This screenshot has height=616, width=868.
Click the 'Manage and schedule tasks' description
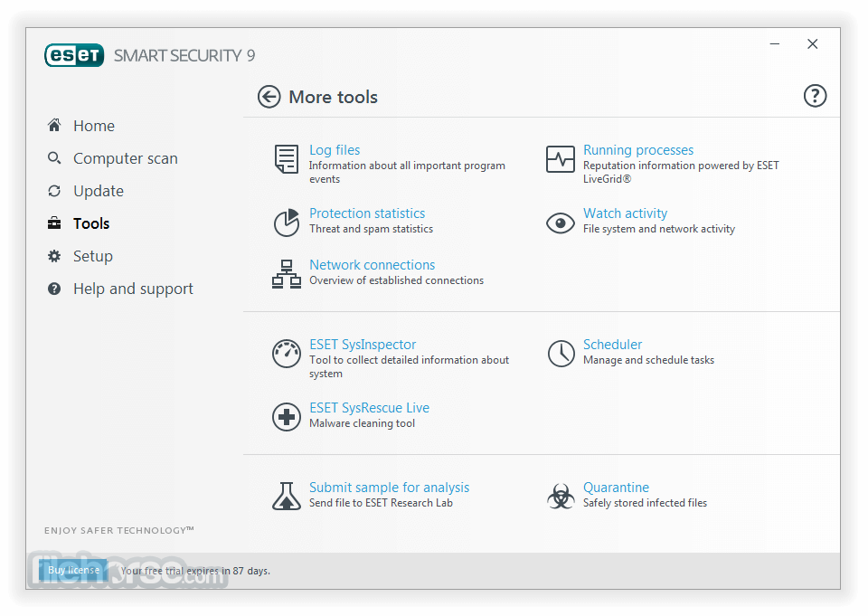[x=648, y=360]
